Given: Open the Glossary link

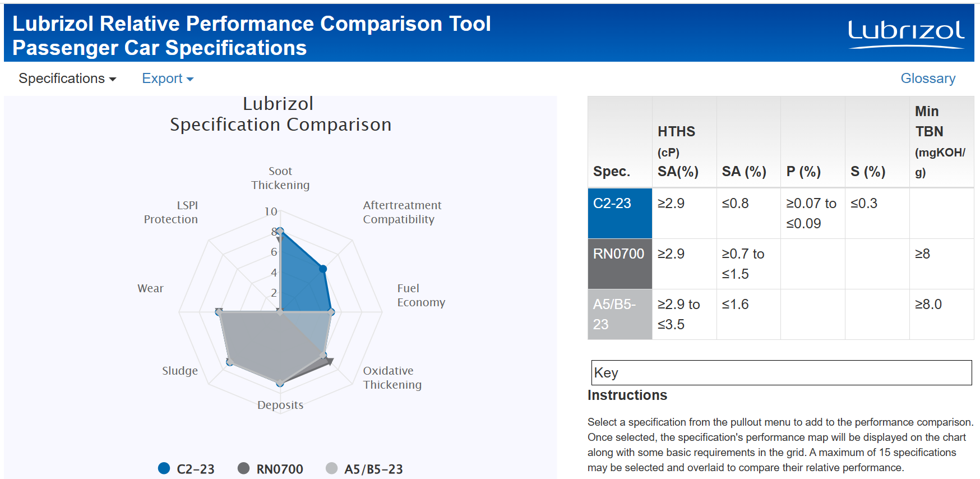Looking at the screenshot, I should (x=928, y=79).
